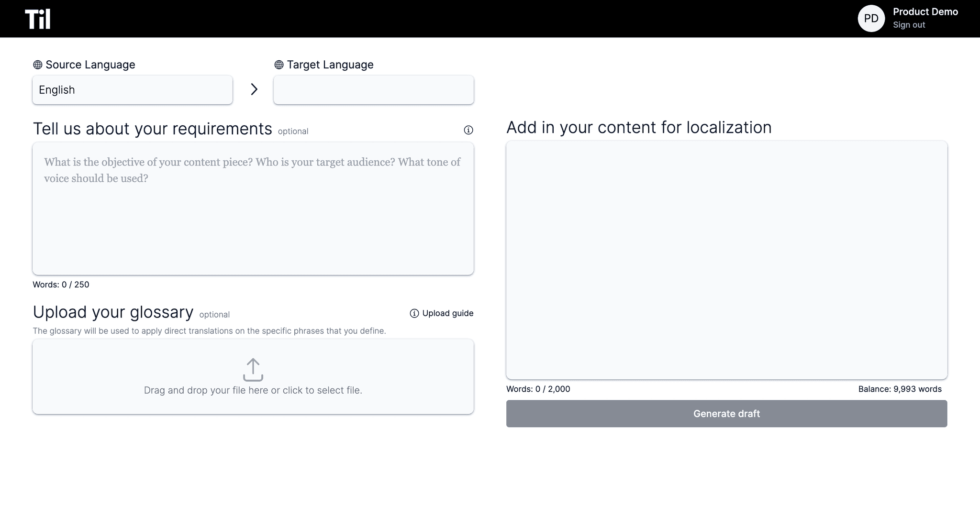Click the Sign out link

click(909, 25)
